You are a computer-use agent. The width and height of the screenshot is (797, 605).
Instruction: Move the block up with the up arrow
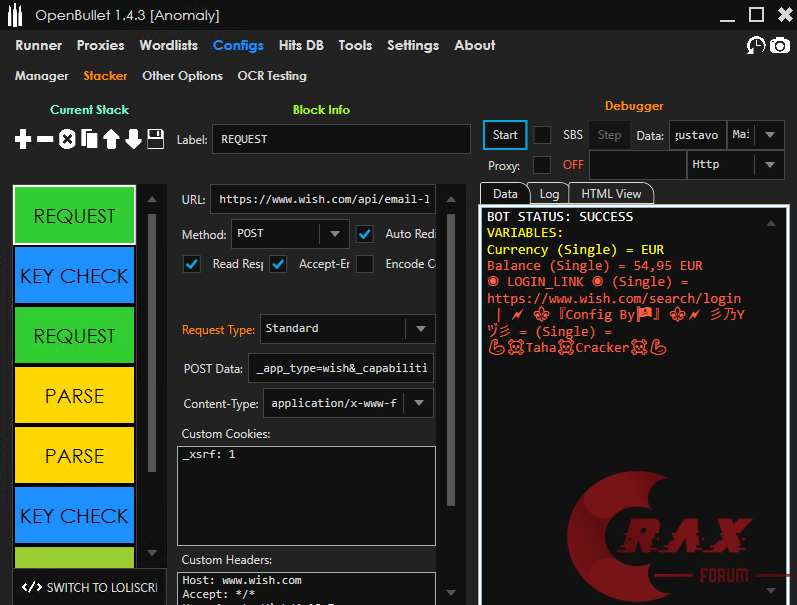111,140
